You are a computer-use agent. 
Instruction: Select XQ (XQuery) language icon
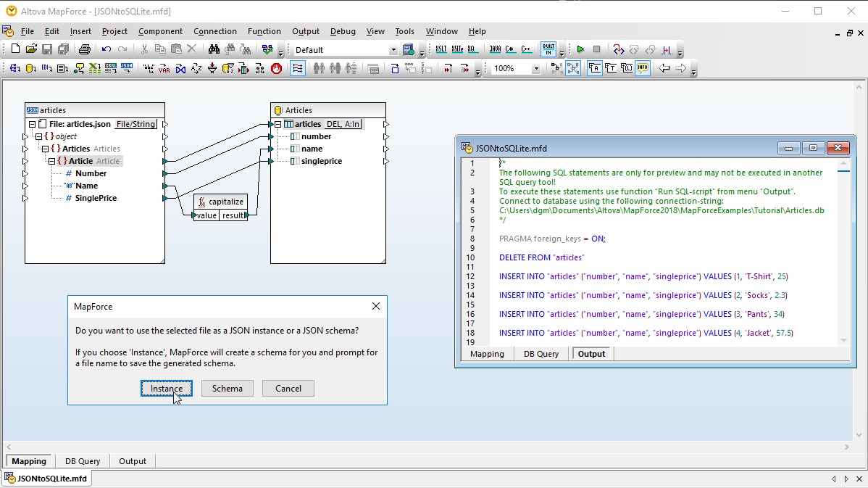472,49
